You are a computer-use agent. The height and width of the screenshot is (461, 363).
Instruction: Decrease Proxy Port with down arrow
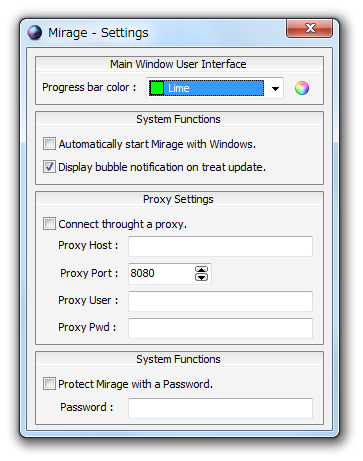(201, 277)
